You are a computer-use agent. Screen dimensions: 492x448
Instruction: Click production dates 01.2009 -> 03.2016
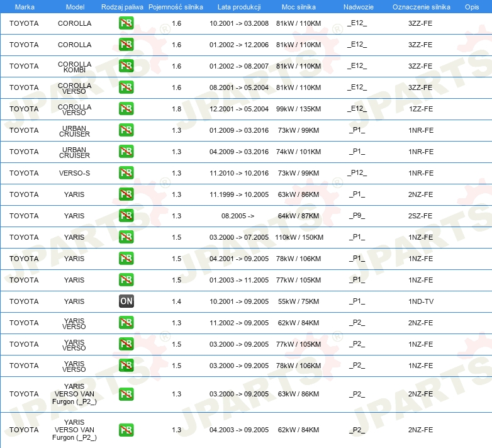pyautogui.click(x=239, y=130)
